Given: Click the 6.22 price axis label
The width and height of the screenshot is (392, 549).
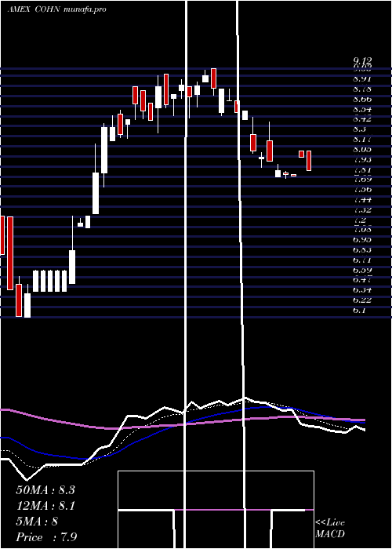Looking at the screenshot, I should click(x=362, y=300).
